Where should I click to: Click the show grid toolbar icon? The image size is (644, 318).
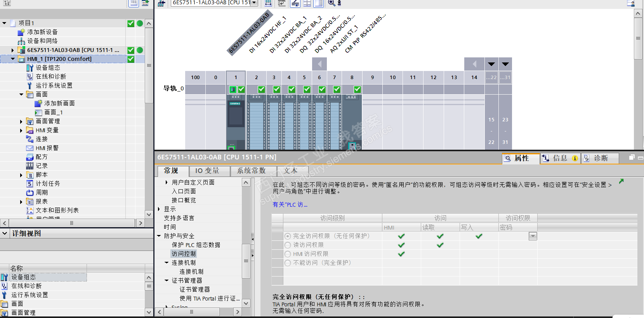click(x=307, y=3)
